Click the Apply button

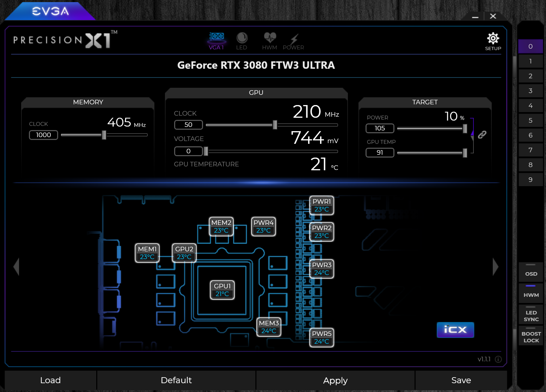click(x=335, y=380)
